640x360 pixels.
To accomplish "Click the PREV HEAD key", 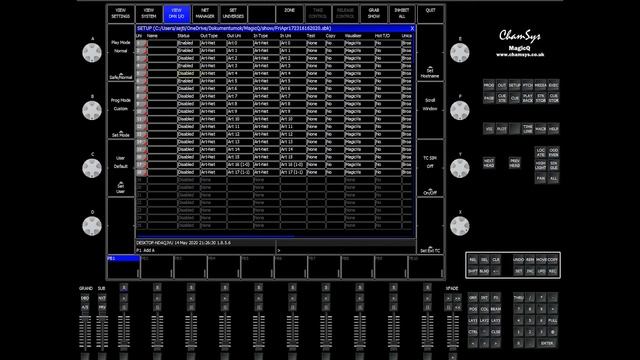I will pos(515,163).
